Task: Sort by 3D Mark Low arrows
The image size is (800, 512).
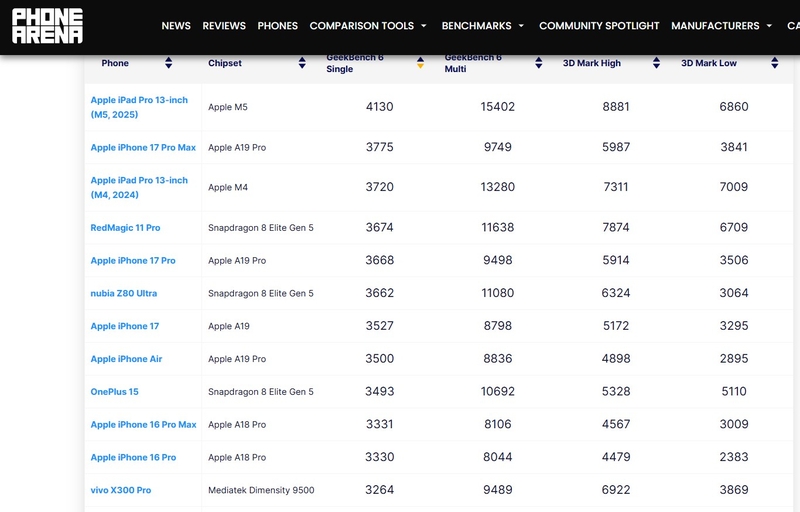Action: point(774,63)
